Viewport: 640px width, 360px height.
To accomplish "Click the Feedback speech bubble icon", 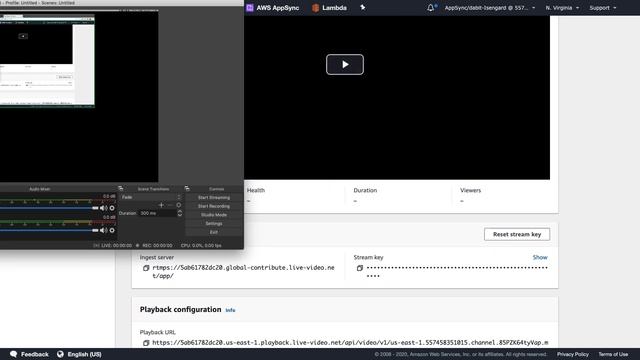I will [13, 354].
